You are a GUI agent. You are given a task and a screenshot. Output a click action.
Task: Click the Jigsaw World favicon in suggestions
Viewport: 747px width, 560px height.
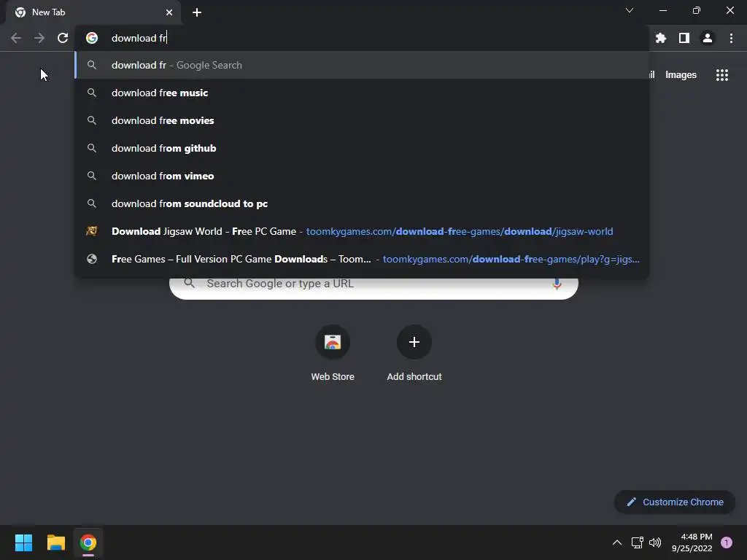(x=92, y=231)
